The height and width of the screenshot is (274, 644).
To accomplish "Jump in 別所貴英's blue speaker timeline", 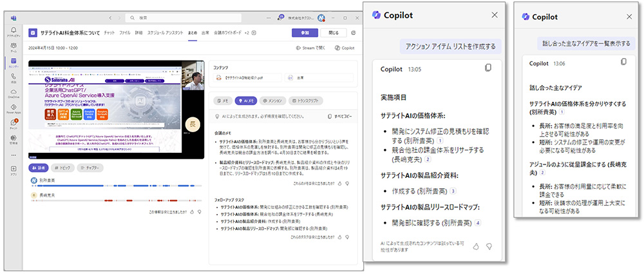I will click(x=116, y=186).
